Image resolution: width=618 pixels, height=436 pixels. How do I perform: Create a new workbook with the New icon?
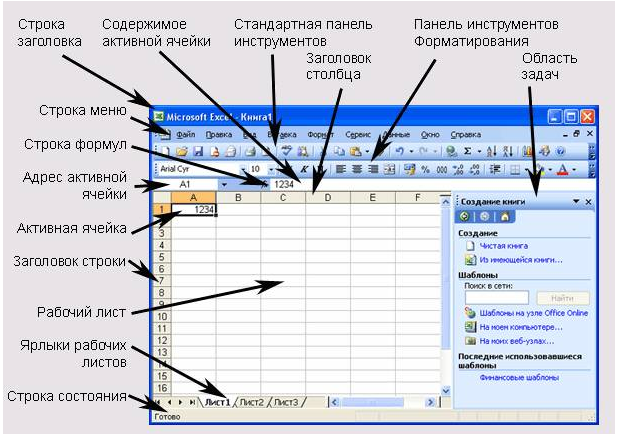[x=164, y=152]
